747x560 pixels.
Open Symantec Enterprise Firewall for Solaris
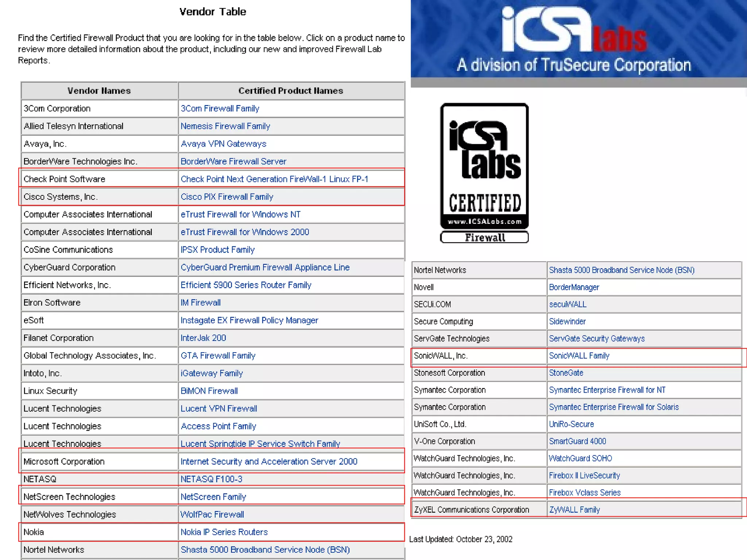[614, 407]
